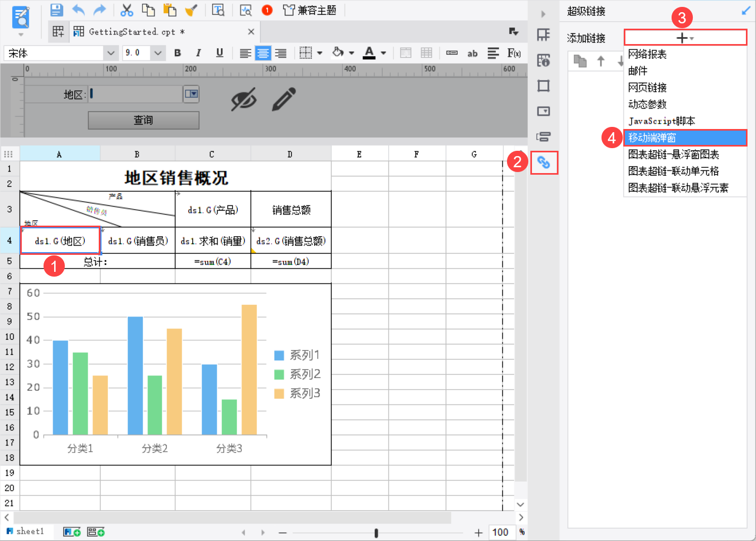Select the 地区销售概况 title cell
The height and width of the screenshot is (541, 756).
pos(176,177)
